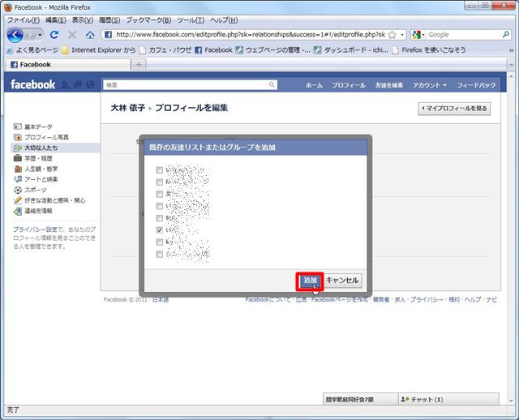Reload the page with the refresh icon
Viewport: 519px width, 420px height.
tap(54, 34)
